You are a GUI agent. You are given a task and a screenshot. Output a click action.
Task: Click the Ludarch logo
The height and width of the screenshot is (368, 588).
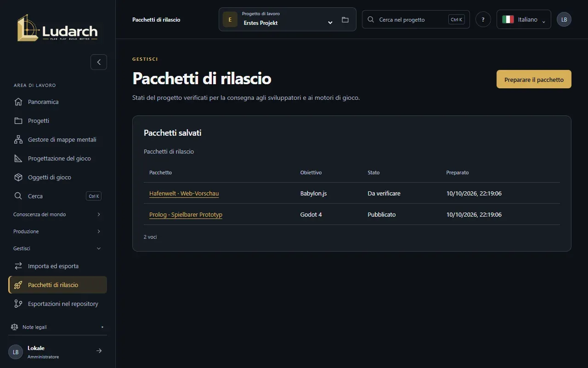tap(57, 28)
